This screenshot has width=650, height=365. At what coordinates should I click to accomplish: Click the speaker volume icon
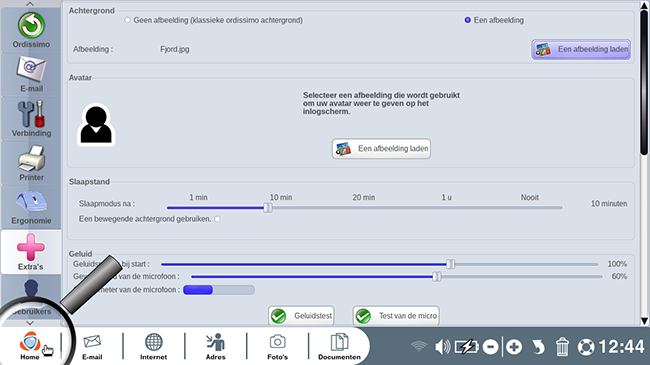point(442,346)
